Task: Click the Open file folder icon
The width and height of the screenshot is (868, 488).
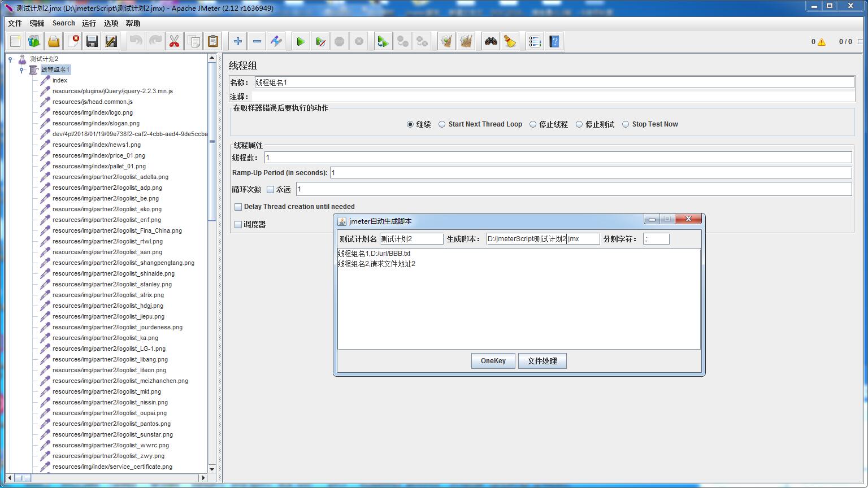Action: (54, 41)
